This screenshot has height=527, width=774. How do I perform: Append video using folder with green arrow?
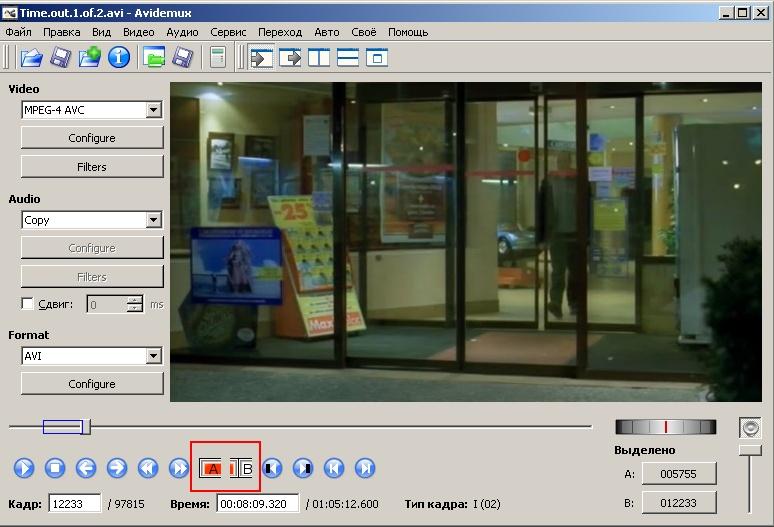[90, 57]
